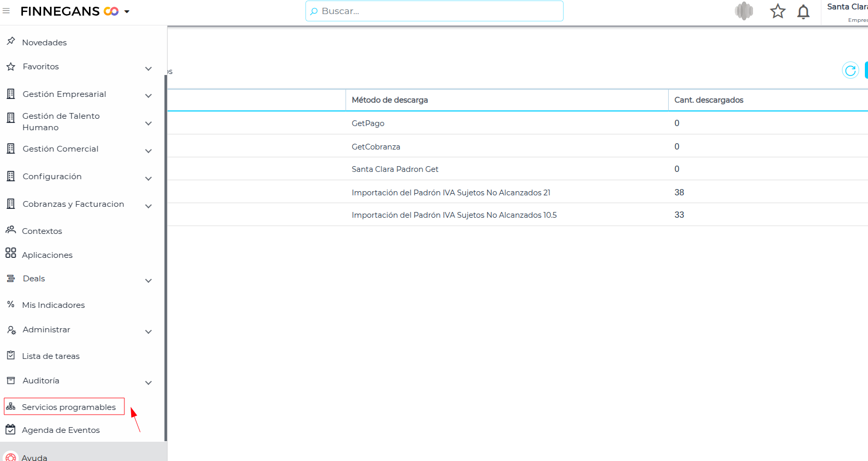The image size is (868, 461).
Task: Expand the Deals chevron
Action: 148,281
